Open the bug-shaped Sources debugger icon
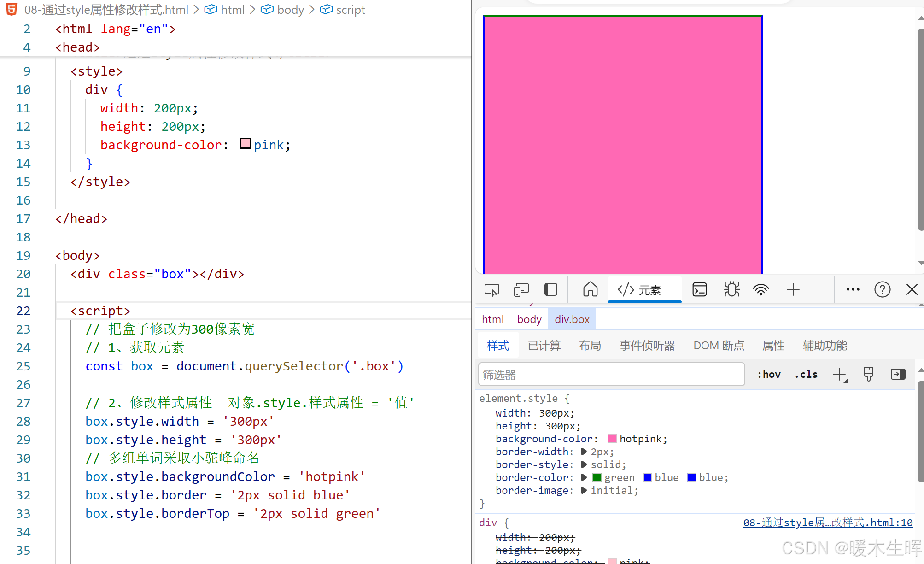The height and width of the screenshot is (564, 924). coord(731,290)
